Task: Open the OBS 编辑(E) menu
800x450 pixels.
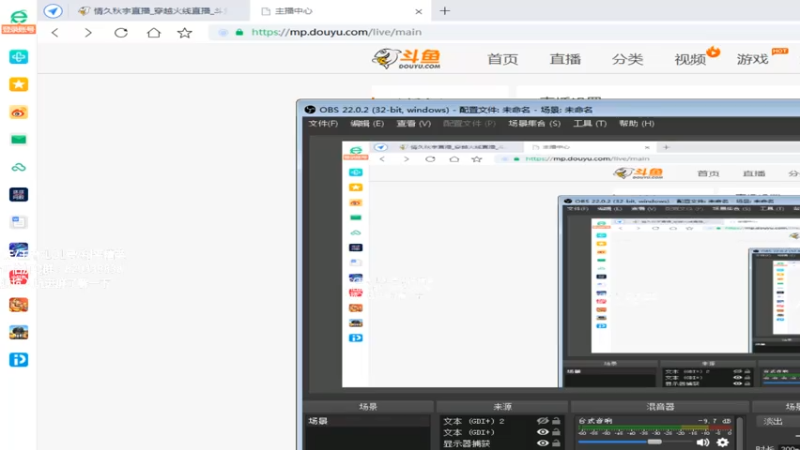Action: 367,123
